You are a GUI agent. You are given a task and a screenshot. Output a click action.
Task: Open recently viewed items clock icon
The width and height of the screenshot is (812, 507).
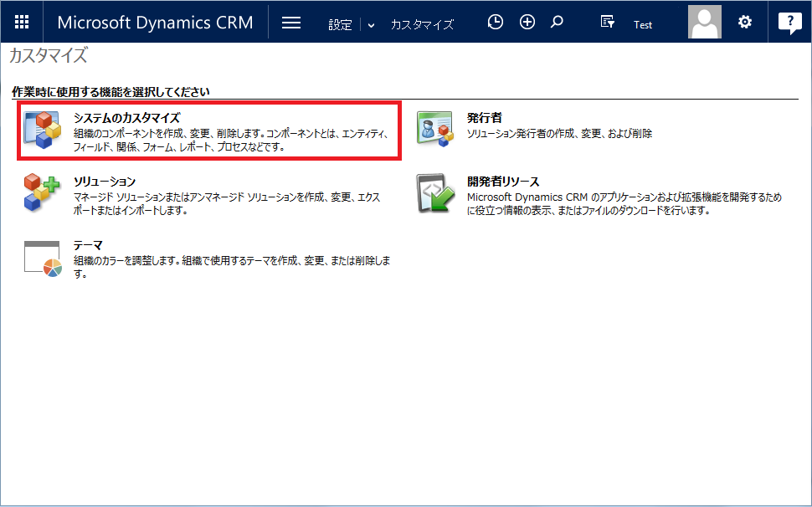point(496,22)
